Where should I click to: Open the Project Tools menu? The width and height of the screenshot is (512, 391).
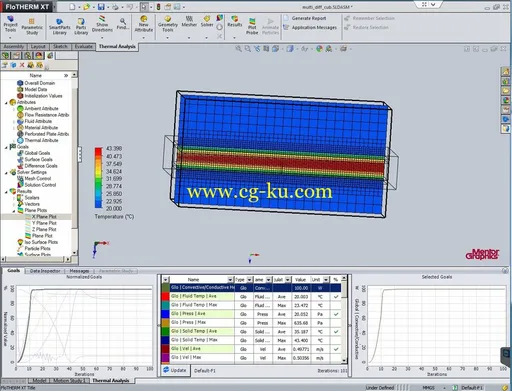tap(10, 24)
